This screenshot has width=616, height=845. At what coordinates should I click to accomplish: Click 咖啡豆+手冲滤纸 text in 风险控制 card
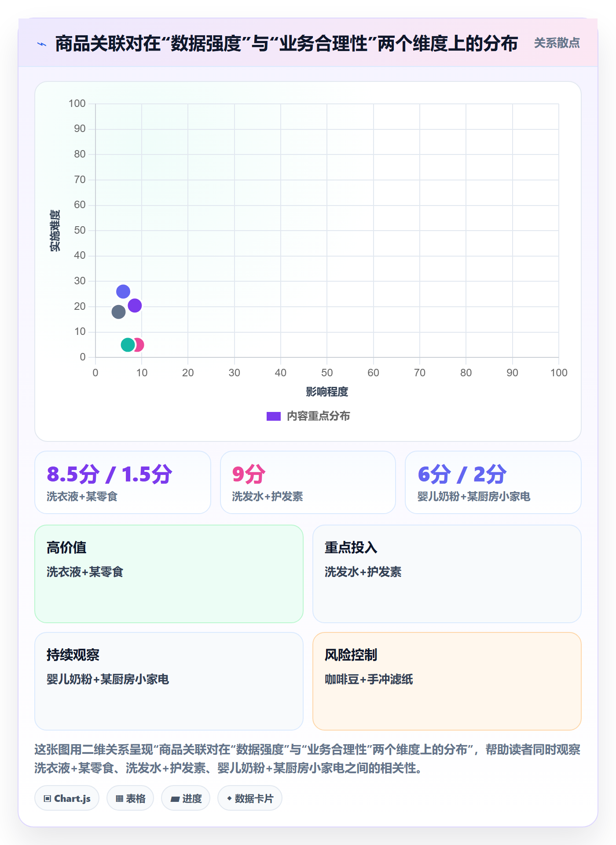point(369,679)
